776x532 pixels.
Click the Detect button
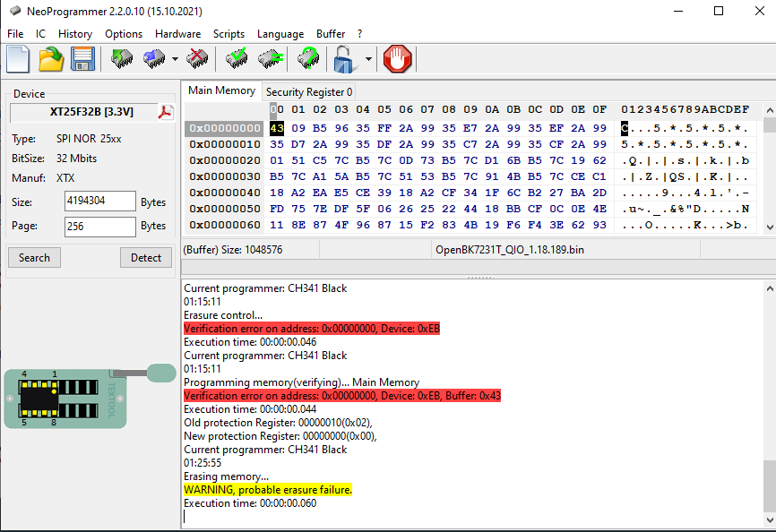pos(146,258)
